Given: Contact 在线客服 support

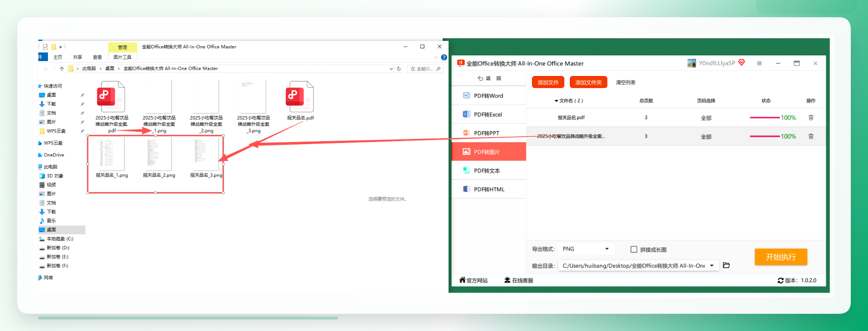Looking at the screenshot, I should pyautogui.click(x=519, y=280).
